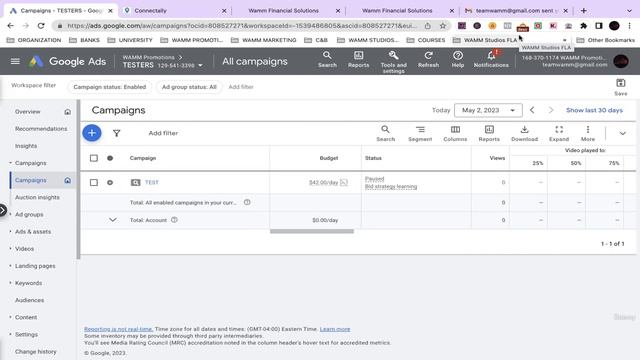Open Tools and settings
The width and height of the screenshot is (640, 360).
(393, 62)
